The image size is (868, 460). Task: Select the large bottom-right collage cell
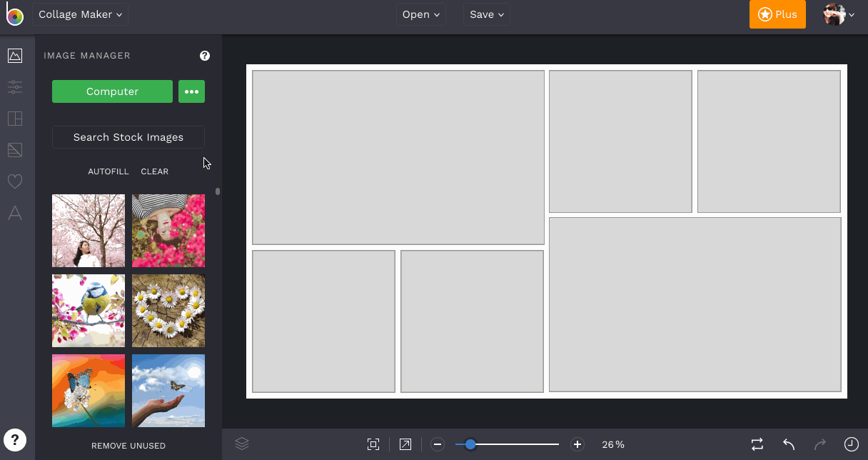pyautogui.click(x=695, y=304)
